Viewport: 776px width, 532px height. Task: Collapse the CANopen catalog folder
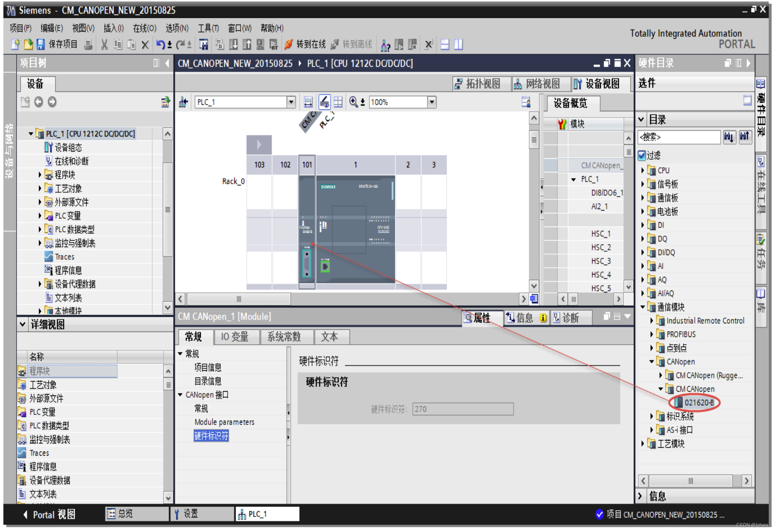pos(652,362)
